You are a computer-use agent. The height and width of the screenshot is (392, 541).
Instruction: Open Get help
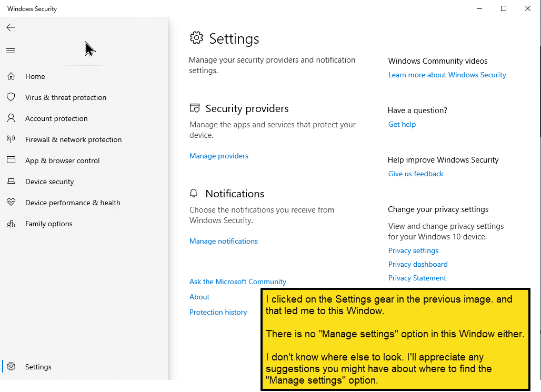(402, 124)
